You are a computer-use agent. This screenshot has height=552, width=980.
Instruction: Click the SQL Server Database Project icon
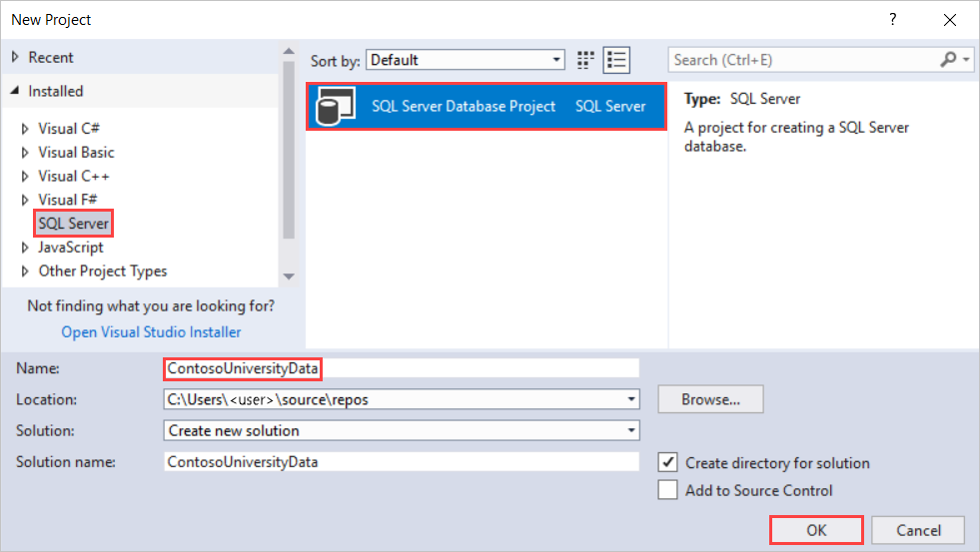coord(335,106)
